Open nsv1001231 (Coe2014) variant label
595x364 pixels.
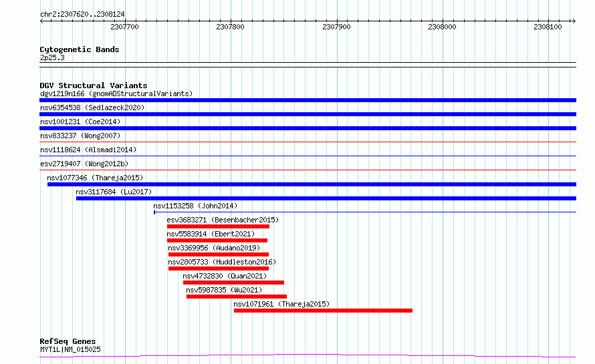point(80,122)
